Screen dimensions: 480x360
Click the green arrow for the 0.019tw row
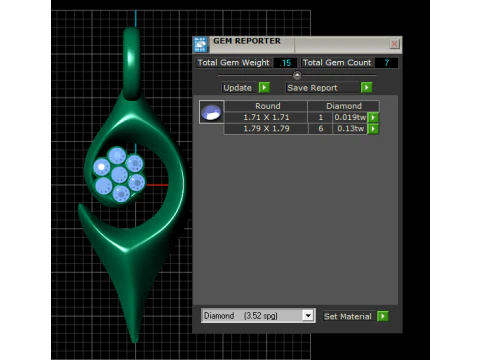click(373, 117)
